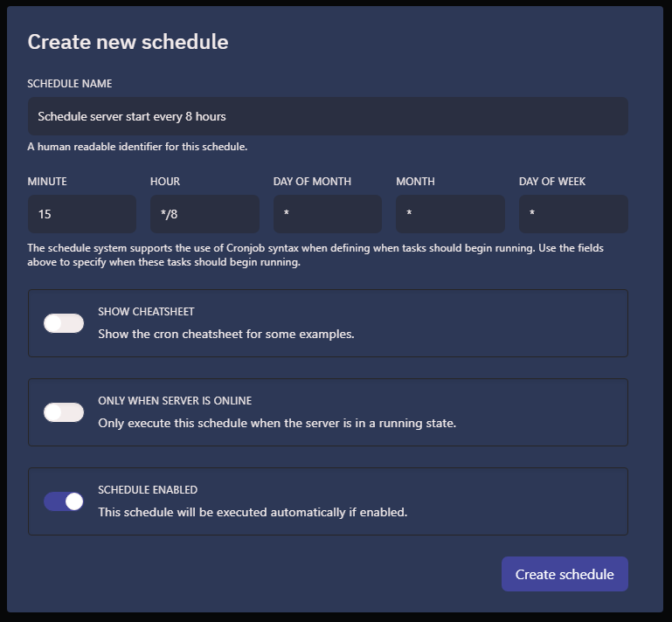Click the SHOW CHEATSHEET label text
Image resolution: width=672 pixels, height=622 pixels.
coord(146,312)
